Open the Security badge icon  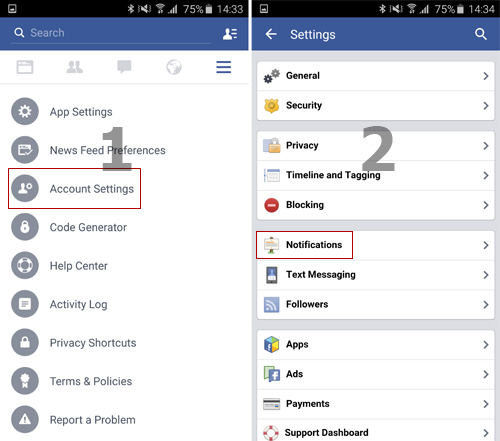click(272, 106)
